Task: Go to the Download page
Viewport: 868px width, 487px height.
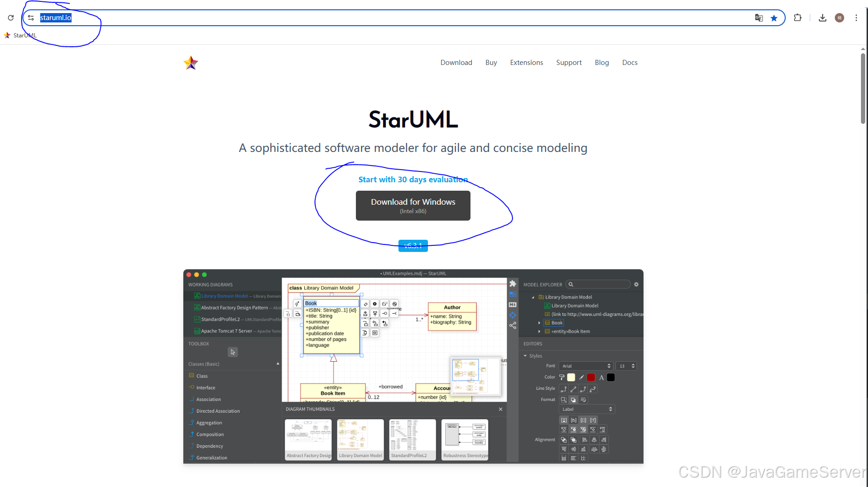Action: point(456,63)
